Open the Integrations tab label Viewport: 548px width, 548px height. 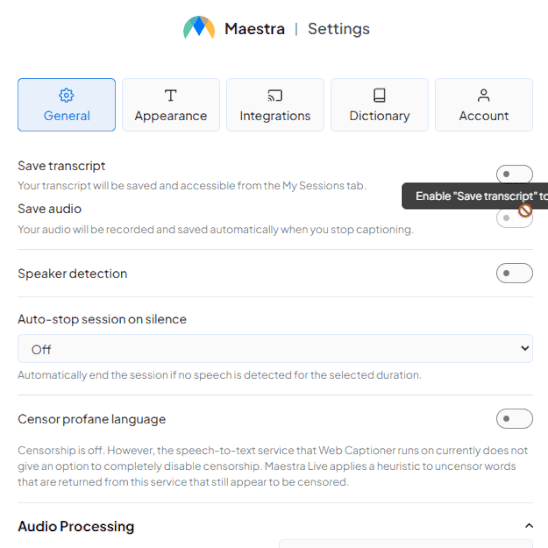pyautogui.click(x=275, y=116)
